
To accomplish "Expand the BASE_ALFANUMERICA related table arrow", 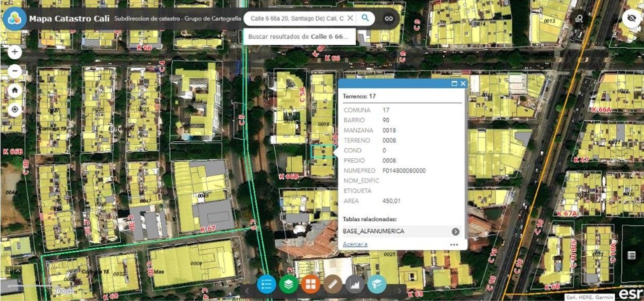I will 455,232.
